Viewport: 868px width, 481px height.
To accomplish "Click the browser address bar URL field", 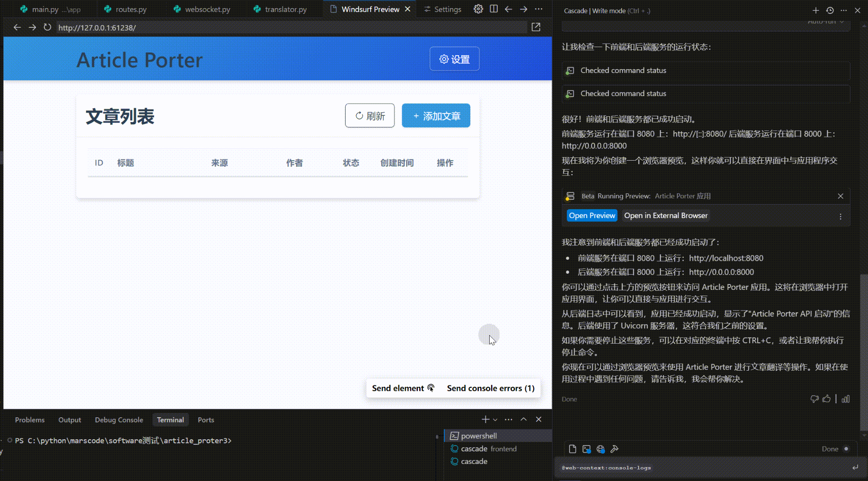I will tap(180, 27).
